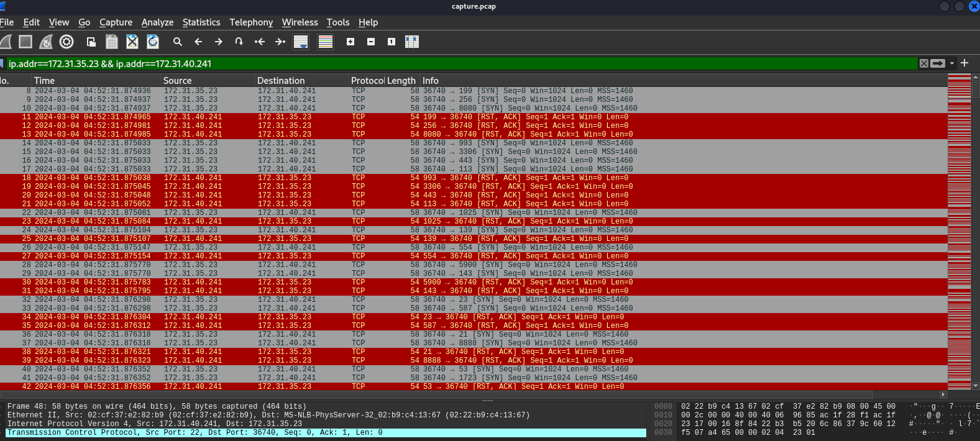Click the Resize columns icon
This screenshot has width=980, height=441.
pos(412,42)
